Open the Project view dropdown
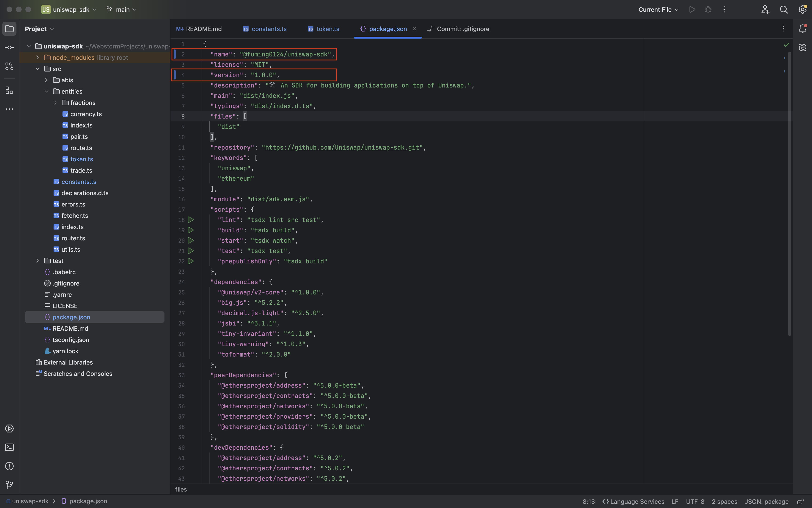The width and height of the screenshot is (812, 508). point(39,29)
